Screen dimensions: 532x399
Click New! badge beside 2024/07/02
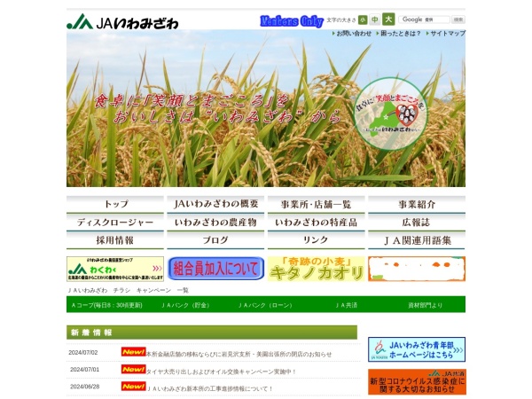[133, 352]
